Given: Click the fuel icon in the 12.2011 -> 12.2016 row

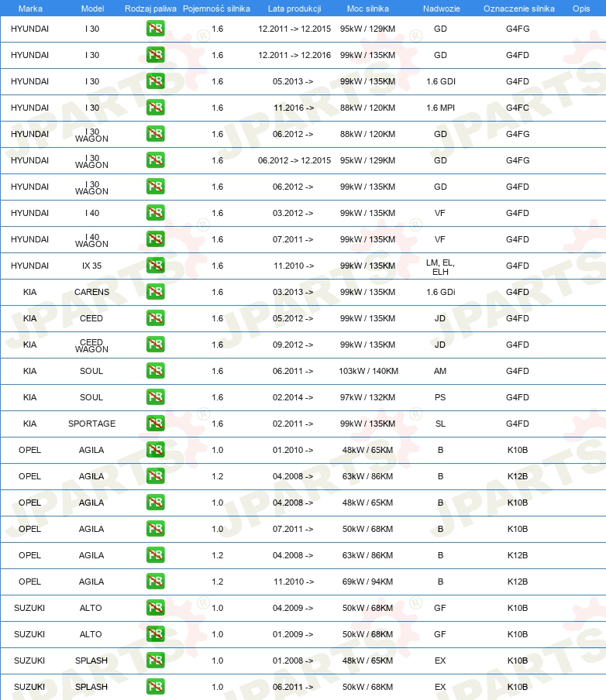Looking at the screenshot, I should (155, 55).
